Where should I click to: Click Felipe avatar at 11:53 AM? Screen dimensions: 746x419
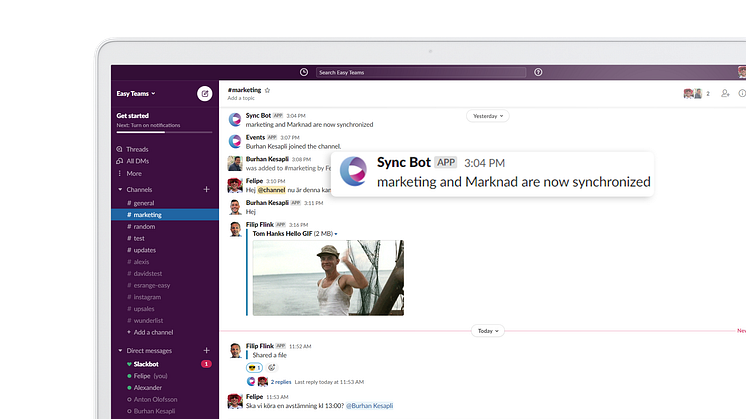tap(235, 401)
